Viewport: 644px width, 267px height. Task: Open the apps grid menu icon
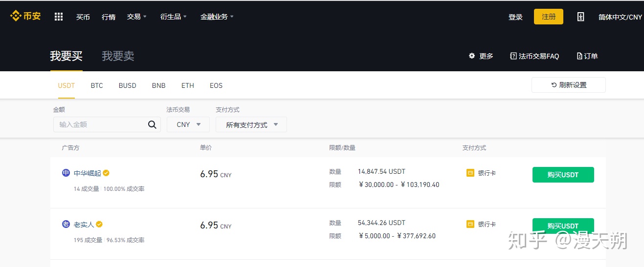[59, 17]
